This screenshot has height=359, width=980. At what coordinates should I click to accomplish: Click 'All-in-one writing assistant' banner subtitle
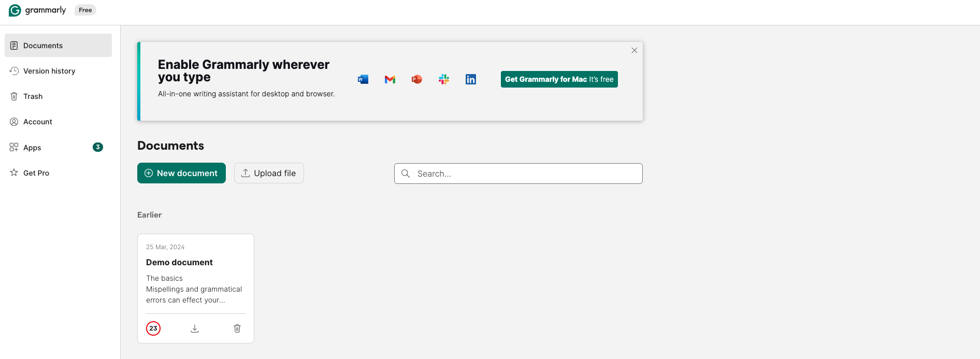(246, 94)
